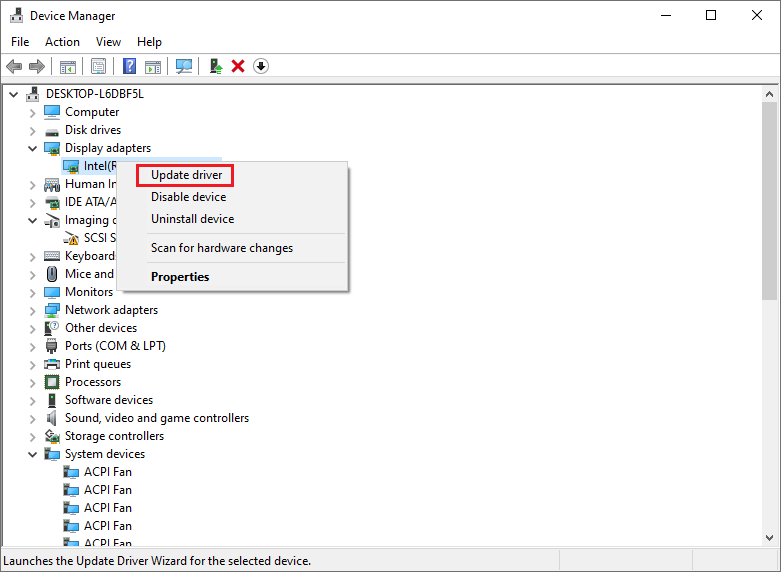Click the Update device driver toolbar icon
Screen dimensions: 781x572
[216, 66]
